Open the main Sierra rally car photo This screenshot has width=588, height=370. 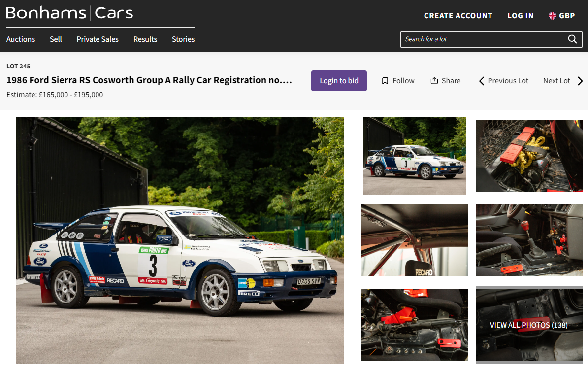coord(180,240)
